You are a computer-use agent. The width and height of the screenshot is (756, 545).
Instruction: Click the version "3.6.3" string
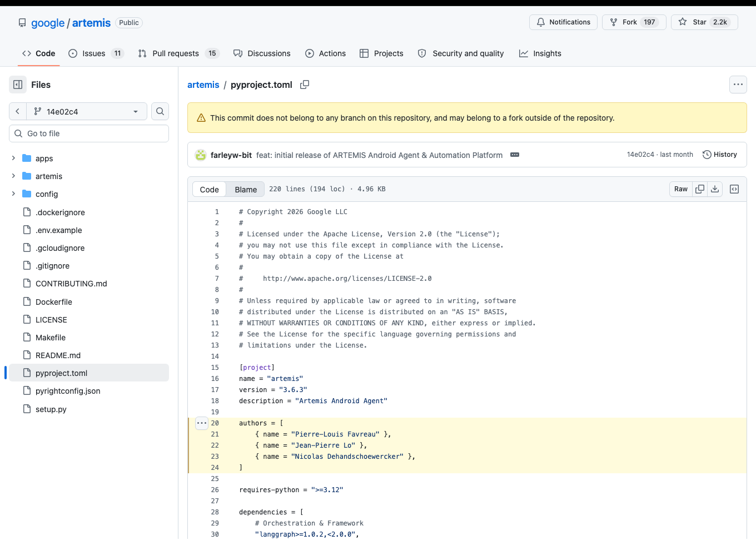[x=293, y=390]
